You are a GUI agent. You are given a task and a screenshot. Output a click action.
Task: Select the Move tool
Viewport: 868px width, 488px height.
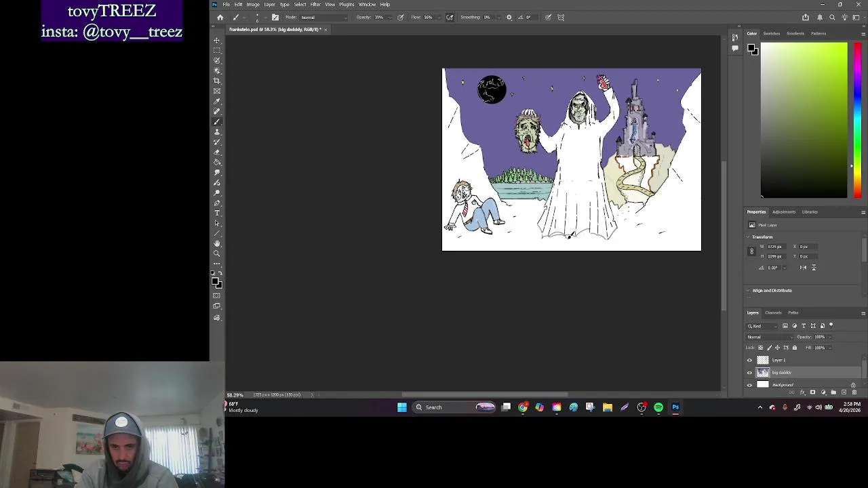(217, 40)
